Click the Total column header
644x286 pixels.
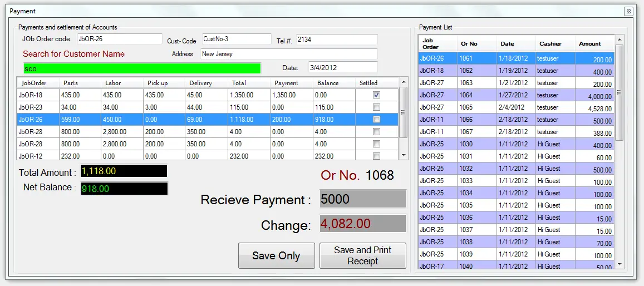point(249,83)
